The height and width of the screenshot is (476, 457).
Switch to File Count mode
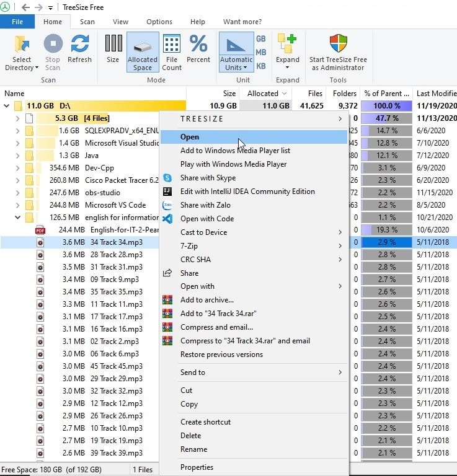point(172,52)
